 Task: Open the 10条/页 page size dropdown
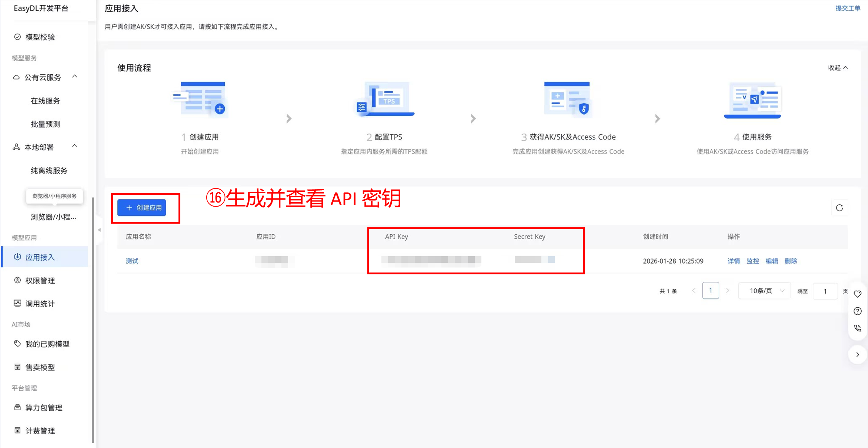coord(765,291)
